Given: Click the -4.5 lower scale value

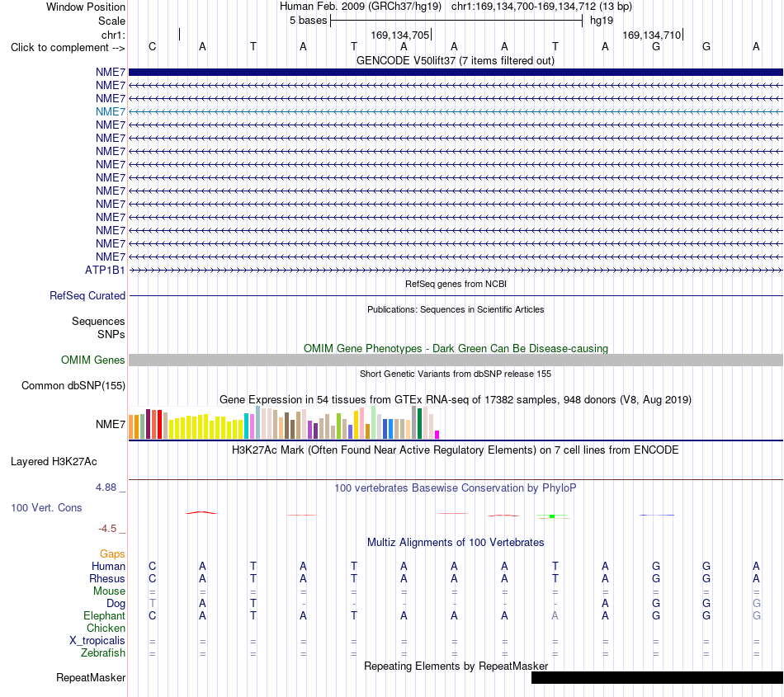Looking at the screenshot, I should coord(107,528).
